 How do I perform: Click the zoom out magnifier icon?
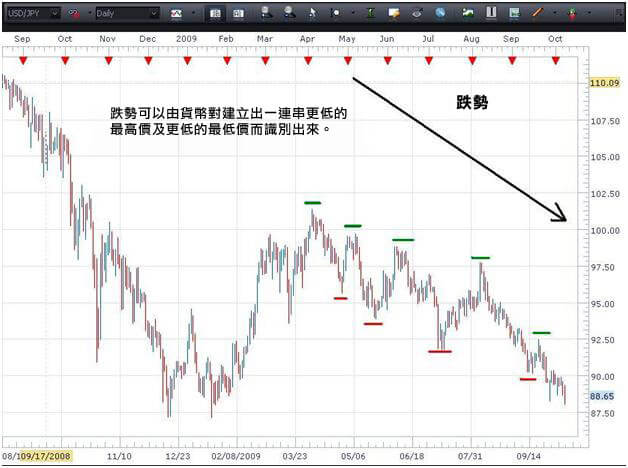(x=289, y=14)
